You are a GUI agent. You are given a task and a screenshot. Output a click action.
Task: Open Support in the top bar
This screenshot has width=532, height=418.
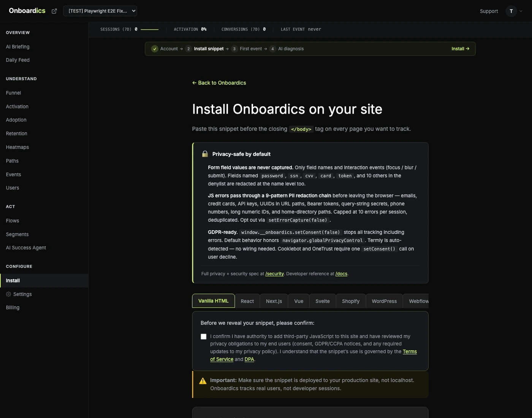tap(489, 11)
